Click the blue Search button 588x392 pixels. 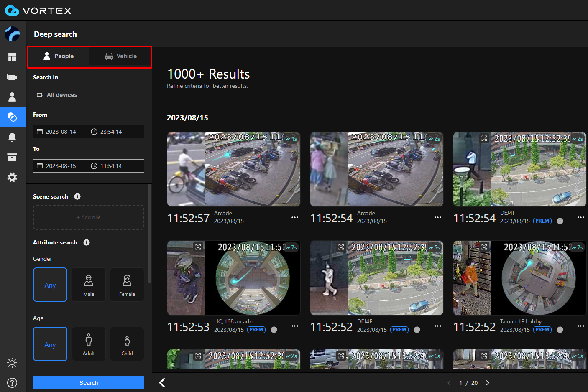click(x=89, y=383)
